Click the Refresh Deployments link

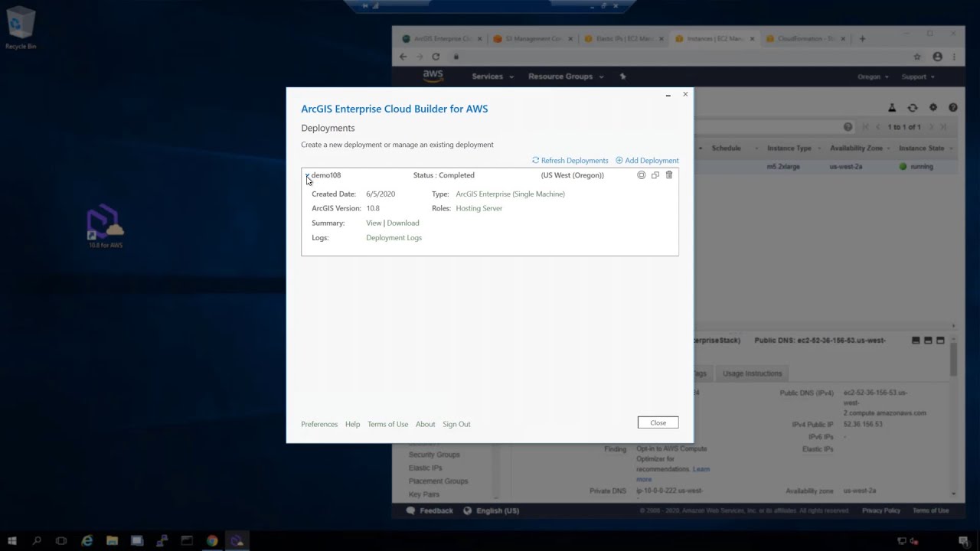570,161
